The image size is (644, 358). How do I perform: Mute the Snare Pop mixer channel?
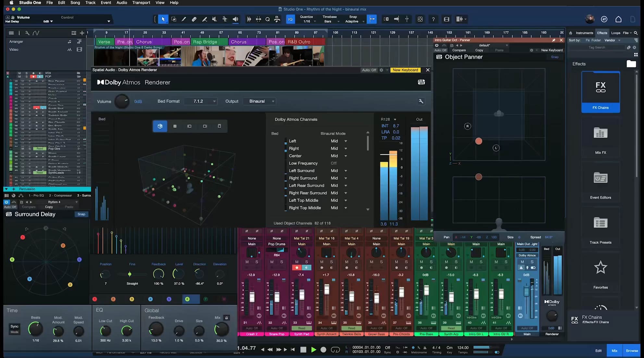pos(272,262)
